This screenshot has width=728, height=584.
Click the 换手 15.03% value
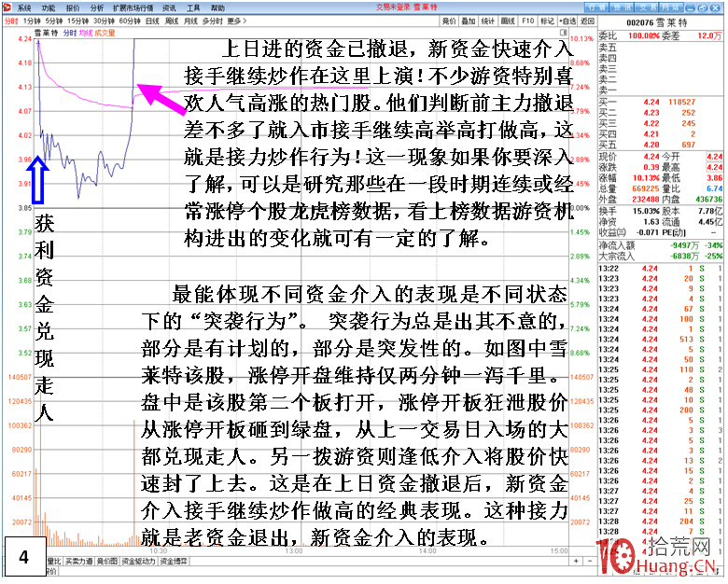[646, 211]
